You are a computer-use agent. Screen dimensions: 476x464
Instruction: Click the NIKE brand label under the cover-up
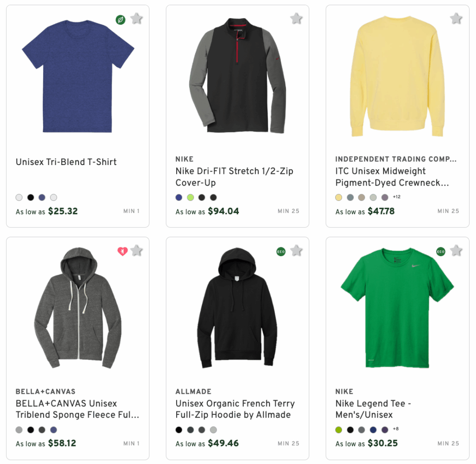coord(184,159)
